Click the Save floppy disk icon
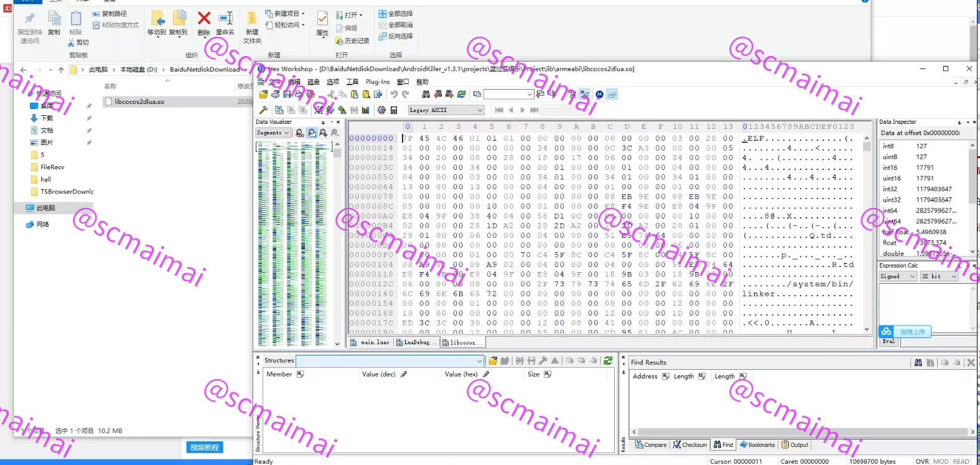This screenshot has width=980, height=465. point(287,95)
